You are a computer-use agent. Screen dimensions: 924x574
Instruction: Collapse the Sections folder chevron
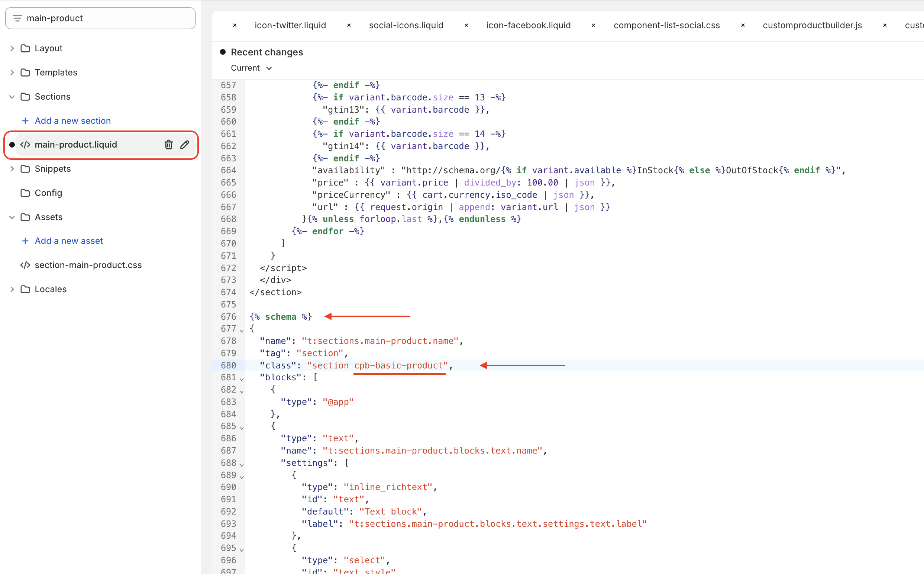(x=12, y=97)
